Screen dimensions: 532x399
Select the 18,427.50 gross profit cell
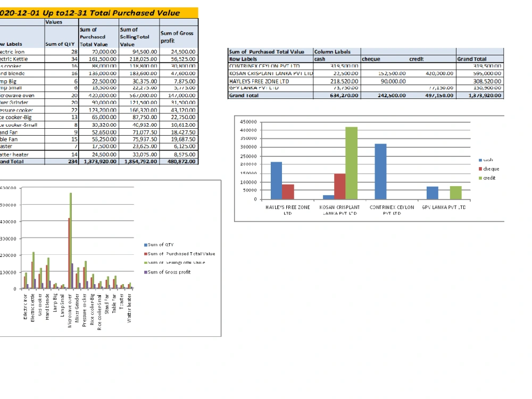[179, 132]
